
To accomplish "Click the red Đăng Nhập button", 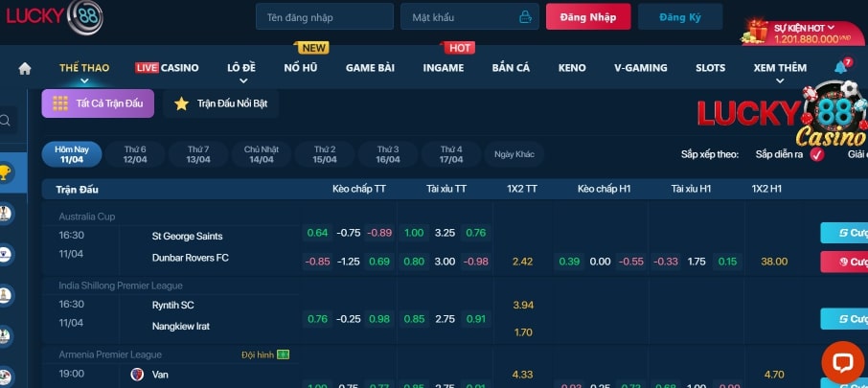I will pos(588,17).
